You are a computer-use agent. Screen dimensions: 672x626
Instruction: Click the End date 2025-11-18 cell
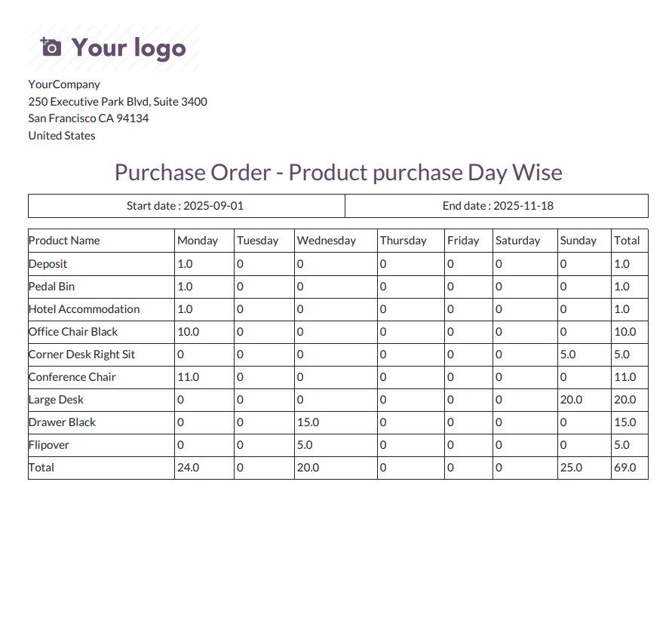click(x=497, y=206)
